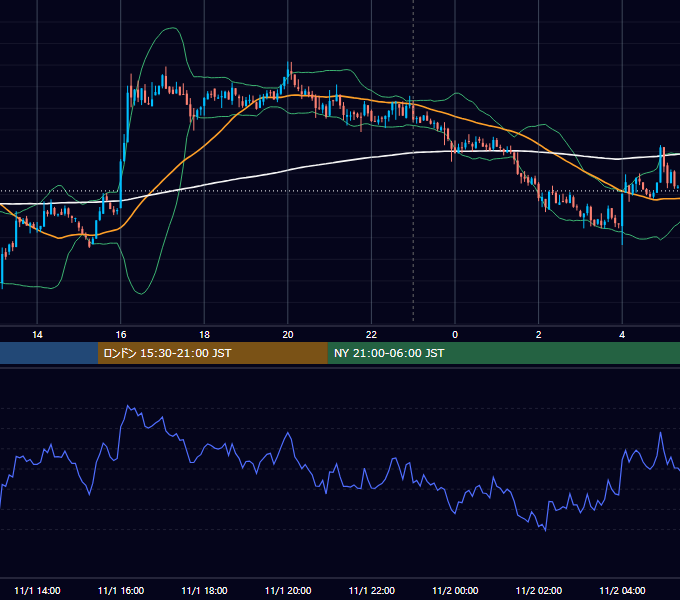This screenshot has height=600, width=680.
Task: Click the 0 hour label on the price chart axis
Action: click(x=455, y=335)
